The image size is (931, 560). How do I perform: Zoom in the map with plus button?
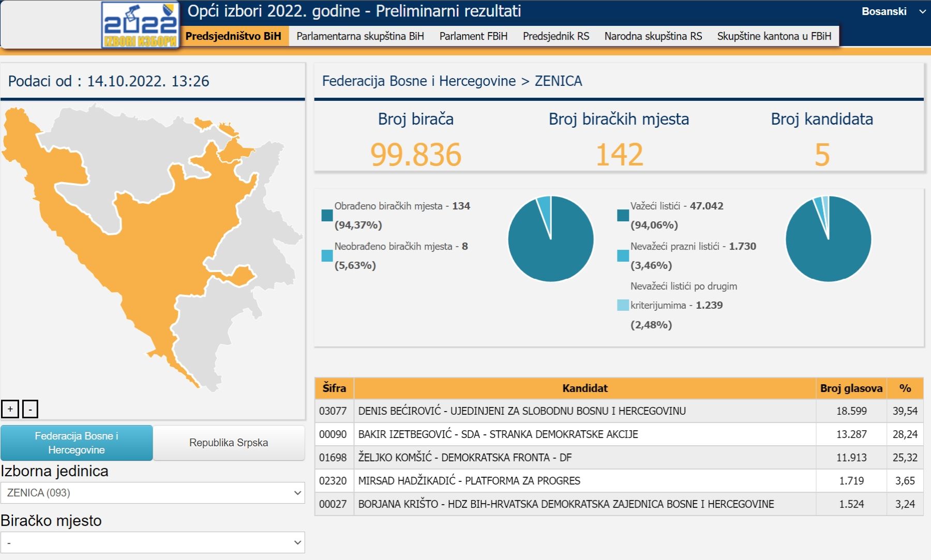(x=10, y=409)
